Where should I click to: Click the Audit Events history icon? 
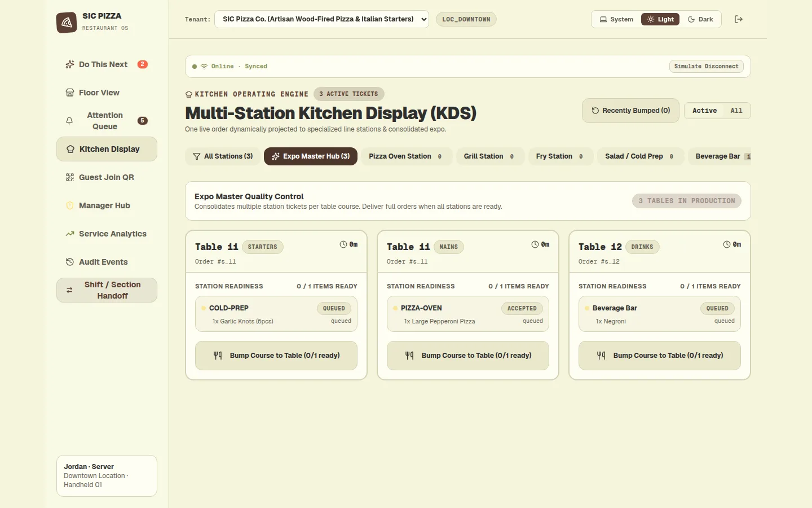point(70,262)
